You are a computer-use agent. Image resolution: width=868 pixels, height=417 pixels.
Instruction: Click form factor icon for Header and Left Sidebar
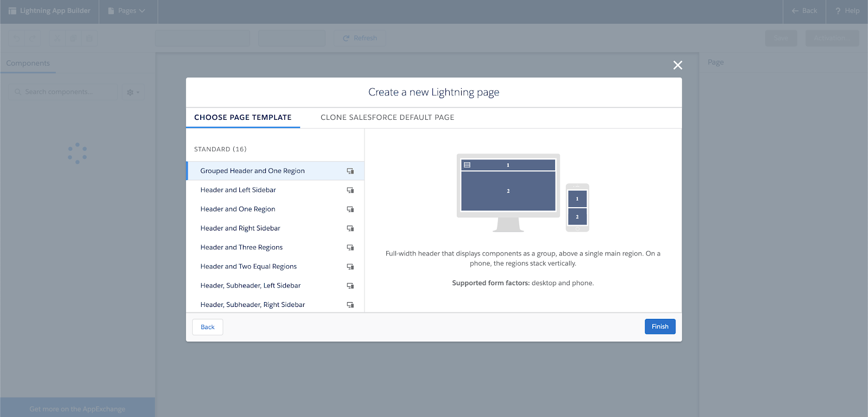click(350, 190)
